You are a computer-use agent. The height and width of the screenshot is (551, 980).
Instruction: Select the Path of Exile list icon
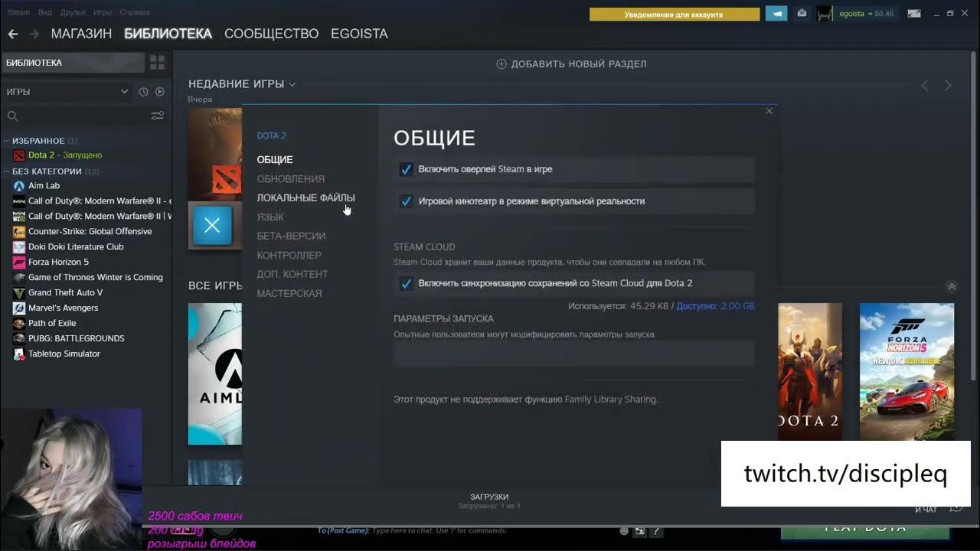[x=19, y=324]
